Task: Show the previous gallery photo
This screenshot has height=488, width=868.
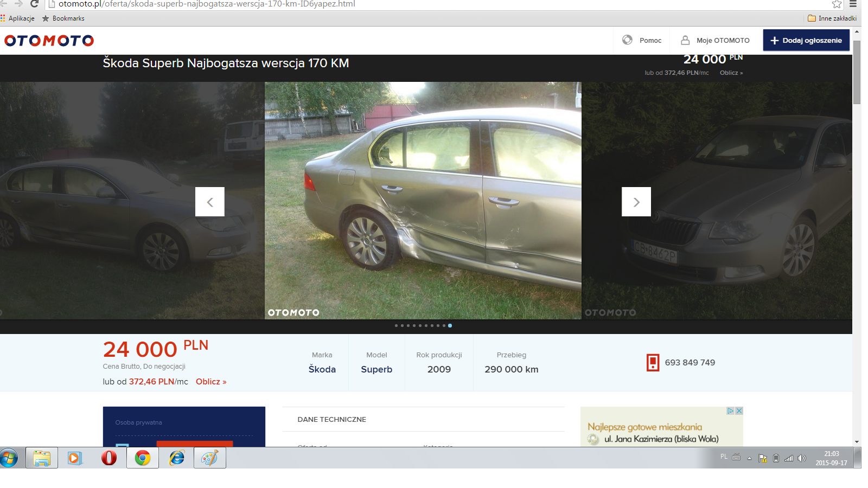Action: [x=209, y=202]
